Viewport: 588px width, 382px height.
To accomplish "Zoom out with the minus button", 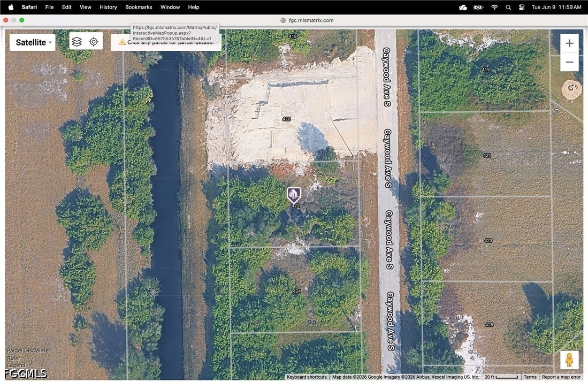I will coord(569,62).
